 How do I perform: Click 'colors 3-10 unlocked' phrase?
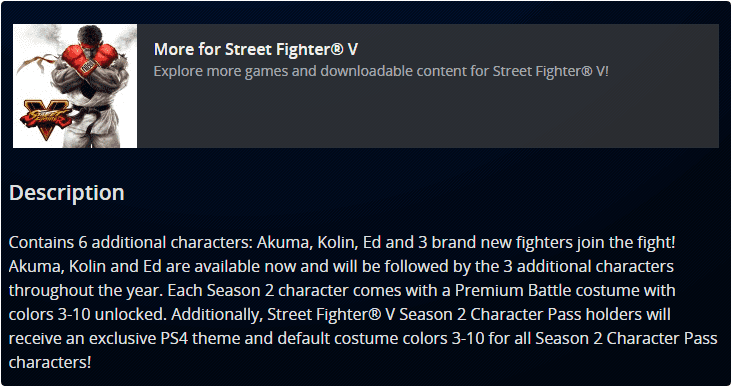[87, 314]
